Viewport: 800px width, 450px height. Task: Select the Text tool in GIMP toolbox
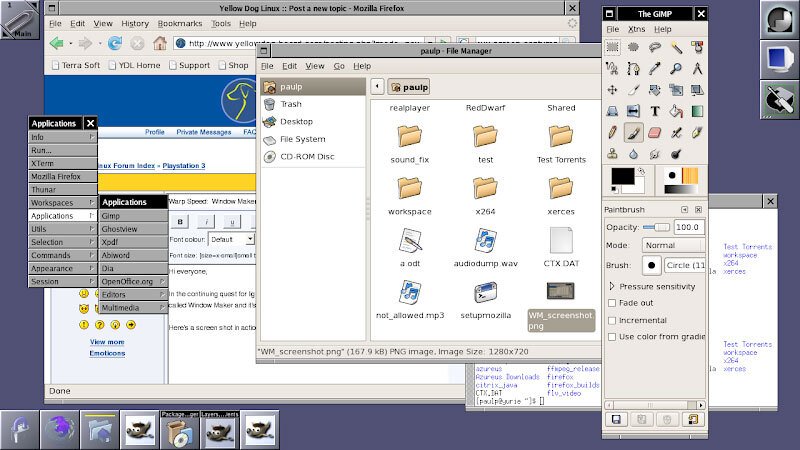click(x=656, y=111)
